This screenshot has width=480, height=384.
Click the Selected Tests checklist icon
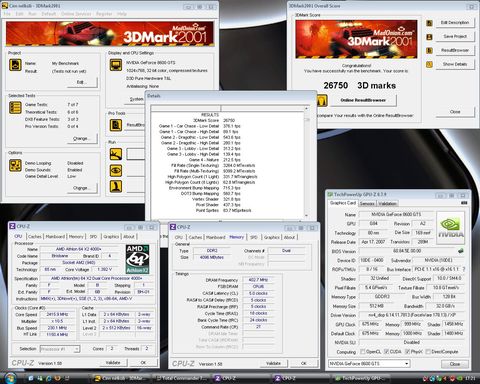click(x=15, y=108)
